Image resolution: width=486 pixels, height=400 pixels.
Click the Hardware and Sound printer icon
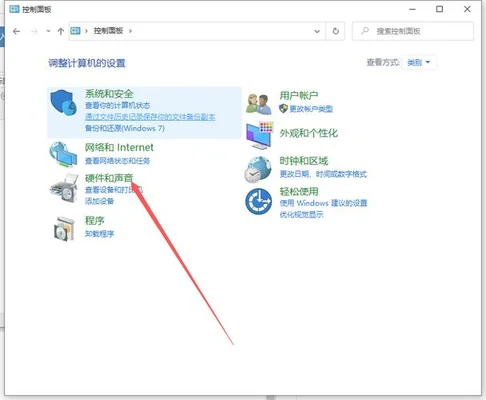pos(64,188)
